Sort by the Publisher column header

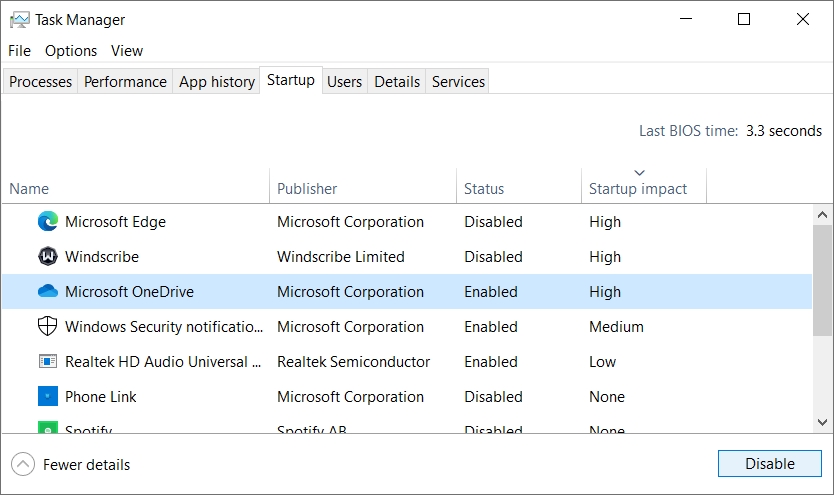(x=363, y=186)
